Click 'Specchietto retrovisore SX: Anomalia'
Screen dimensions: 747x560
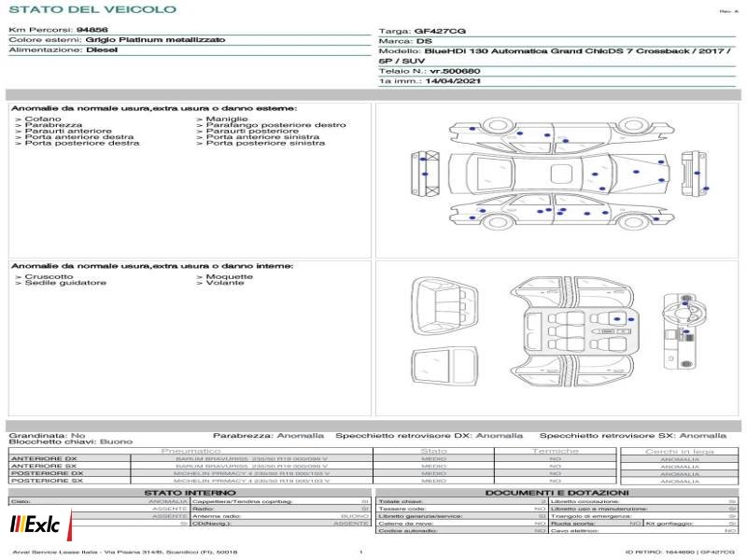click(633, 435)
